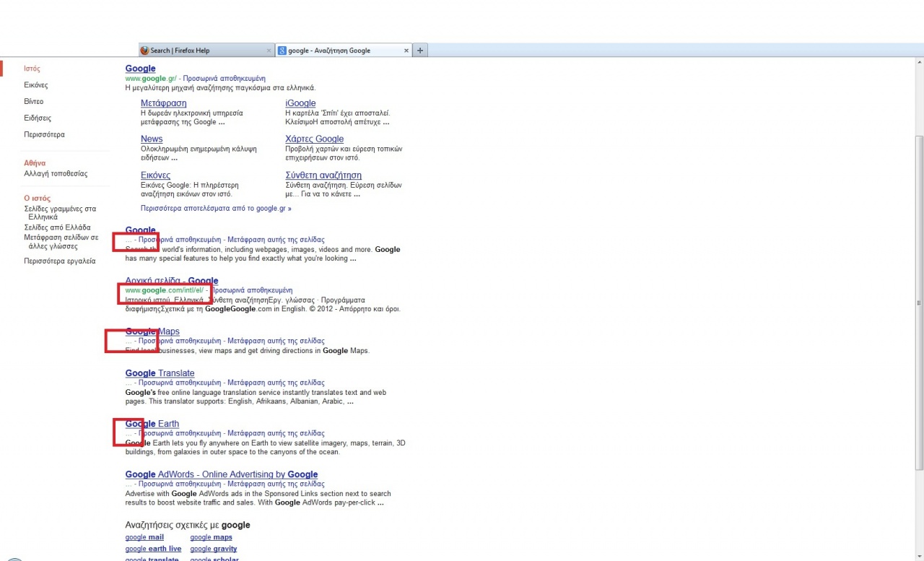Open cached copy of the www.google.gr result

click(x=224, y=78)
